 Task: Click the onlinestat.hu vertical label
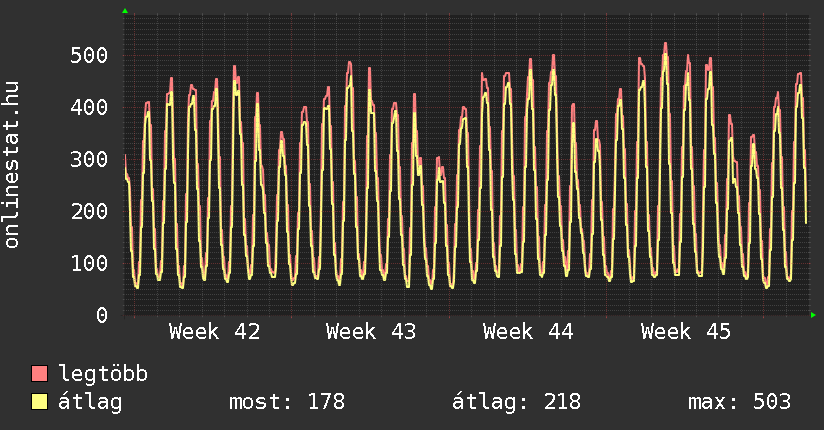(13, 166)
